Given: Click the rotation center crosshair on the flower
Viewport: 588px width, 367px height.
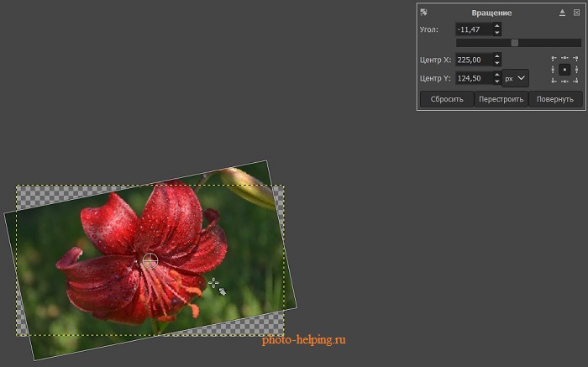Looking at the screenshot, I should 150,260.
